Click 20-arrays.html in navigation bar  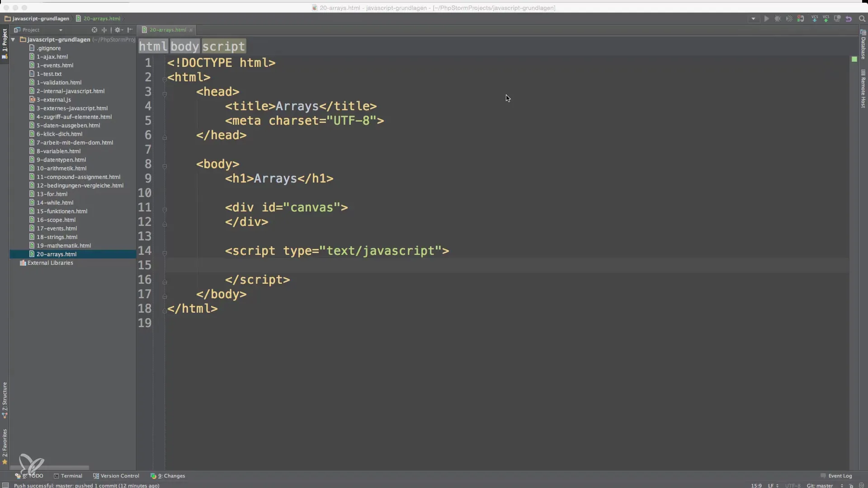[98, 19]
